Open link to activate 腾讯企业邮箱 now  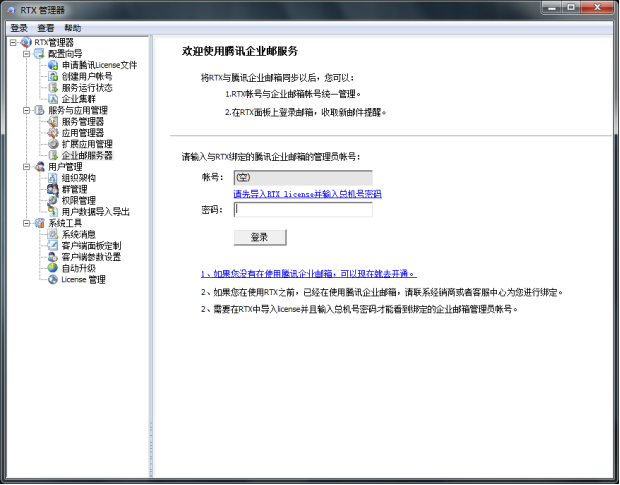click(309, 274)
